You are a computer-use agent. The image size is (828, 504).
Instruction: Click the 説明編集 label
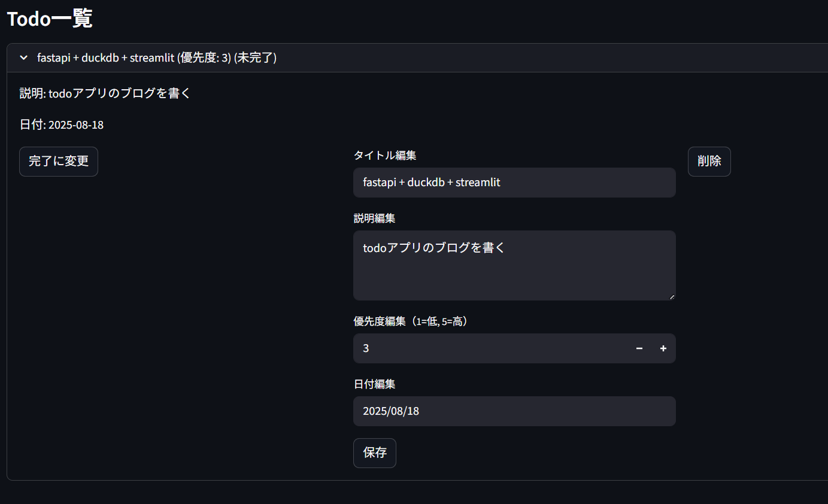click(x=374, y=218)
